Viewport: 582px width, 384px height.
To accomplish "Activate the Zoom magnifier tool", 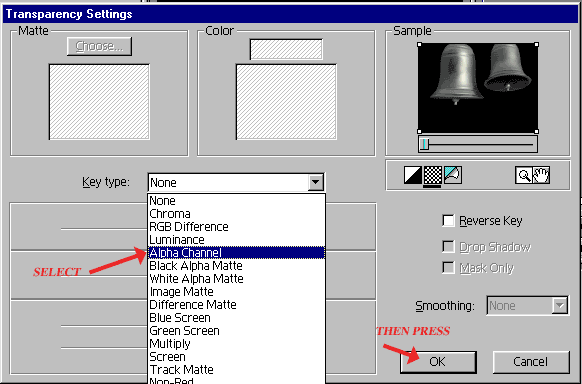I will [524, 175].
